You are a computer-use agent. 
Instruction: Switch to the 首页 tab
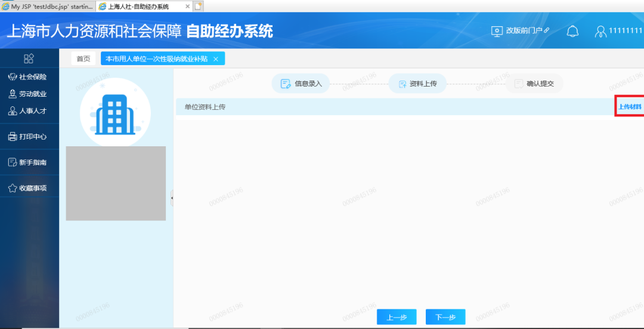point(83,59)
